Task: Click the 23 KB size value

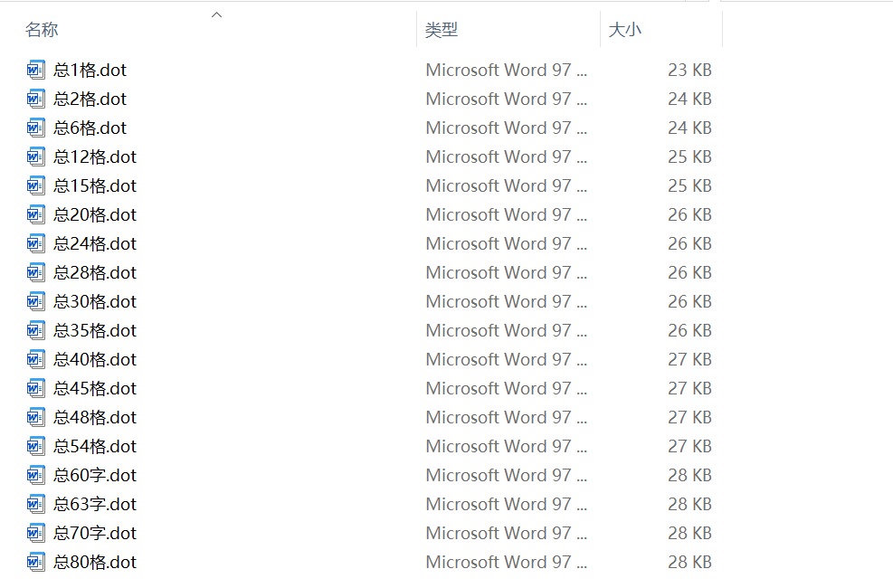Action: 689,70
